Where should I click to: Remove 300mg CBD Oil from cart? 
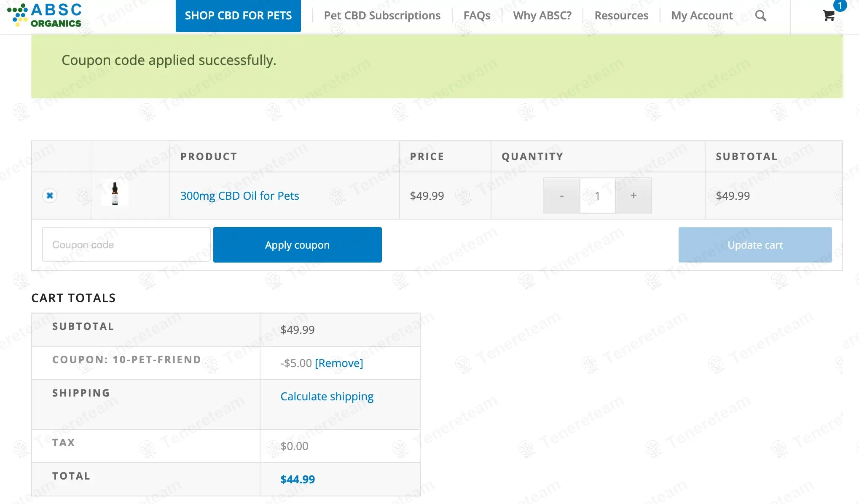(50, 196)
